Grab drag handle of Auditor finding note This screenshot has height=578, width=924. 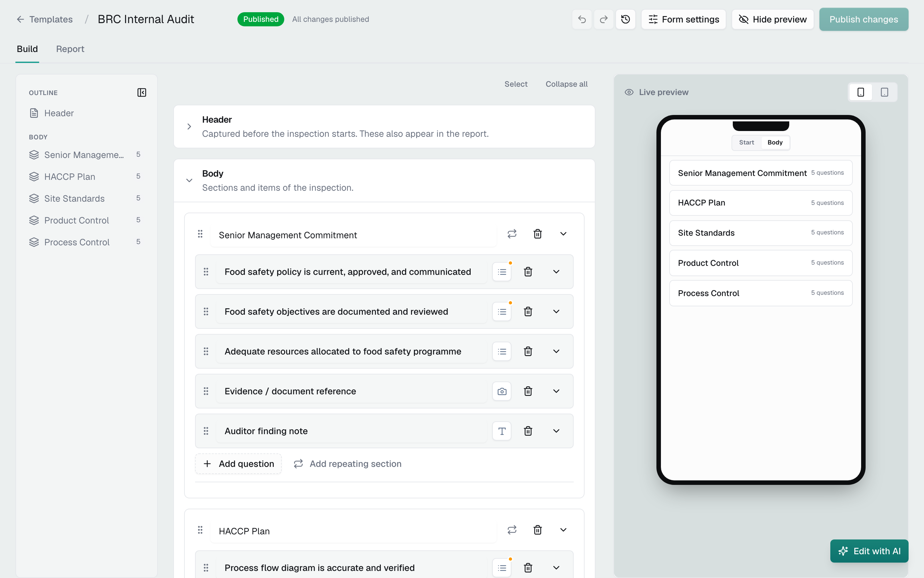click(206, 431)
